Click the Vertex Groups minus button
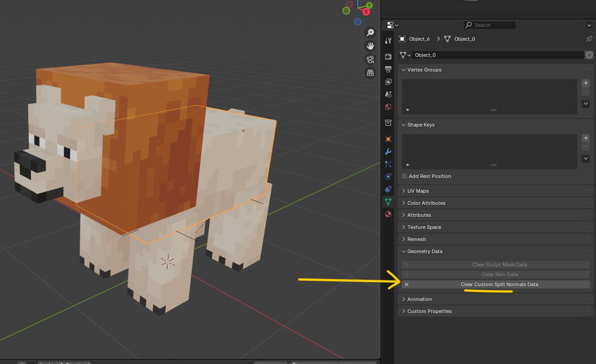This screenshot has height=364, width=596. pos(586,92)
